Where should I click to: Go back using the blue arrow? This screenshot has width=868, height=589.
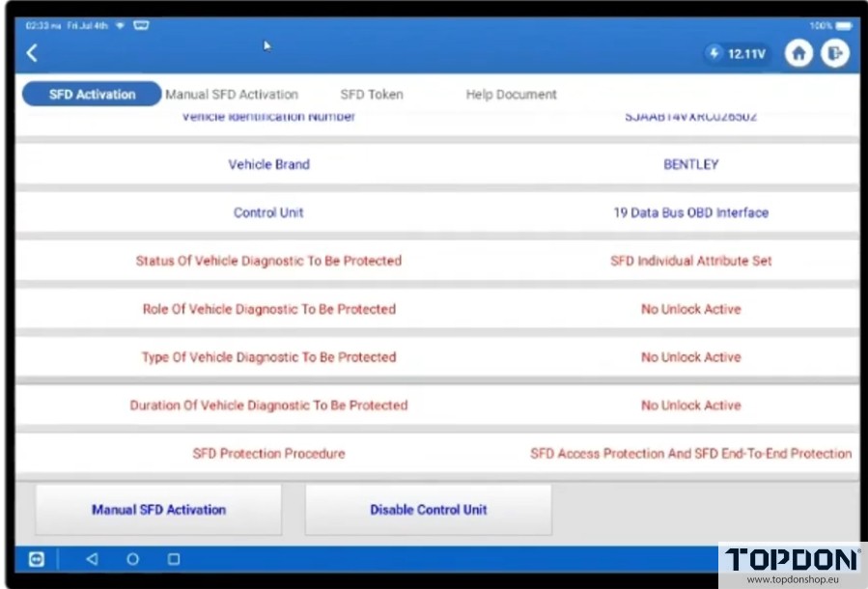32,53
